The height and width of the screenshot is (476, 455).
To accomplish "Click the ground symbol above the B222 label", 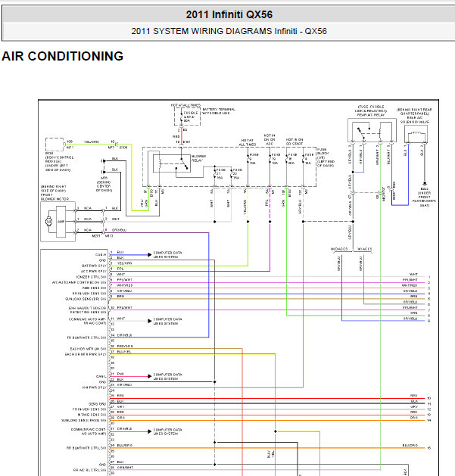I will click(x=424, y=183).
